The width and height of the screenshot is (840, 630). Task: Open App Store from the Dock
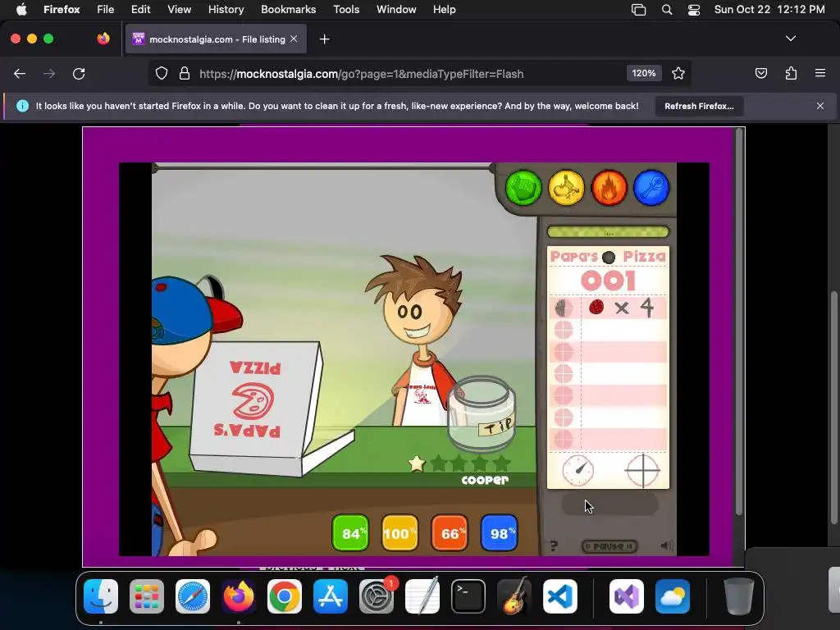[330, 596]
